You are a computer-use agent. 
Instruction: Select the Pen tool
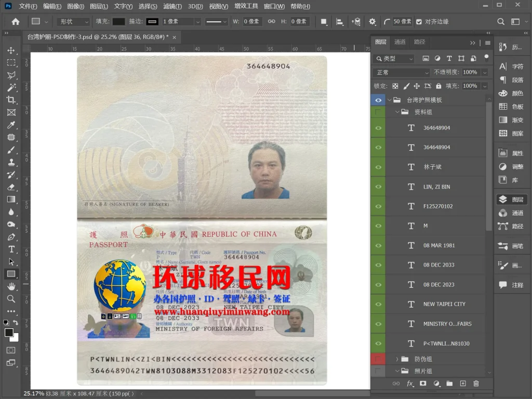tap(11, 237)
